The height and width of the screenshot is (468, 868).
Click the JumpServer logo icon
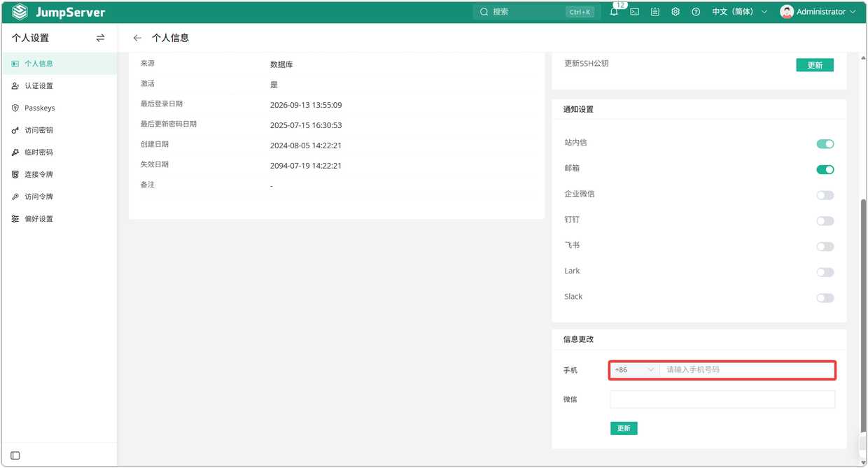[20, 12]
